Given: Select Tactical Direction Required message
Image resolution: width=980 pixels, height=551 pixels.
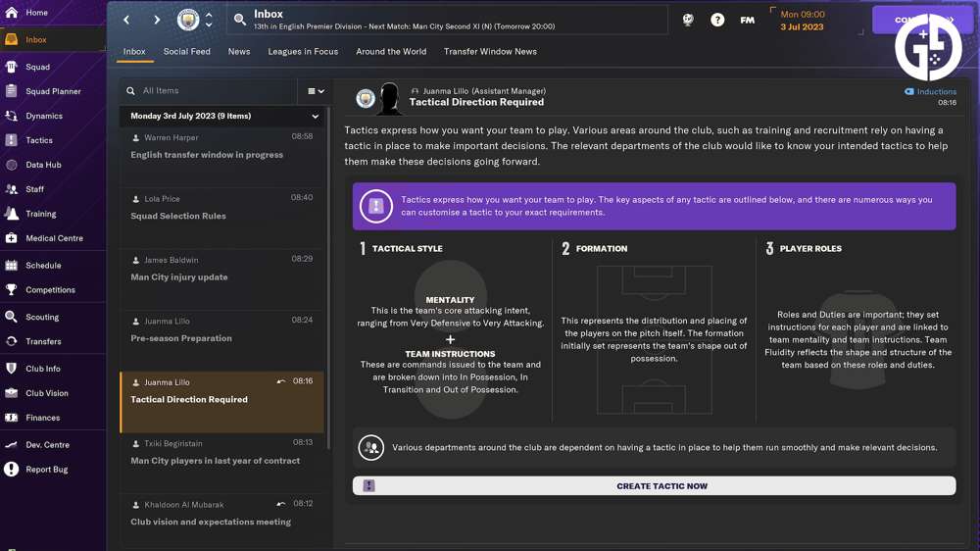Looking at the screenshot, I should coord(221,402).
